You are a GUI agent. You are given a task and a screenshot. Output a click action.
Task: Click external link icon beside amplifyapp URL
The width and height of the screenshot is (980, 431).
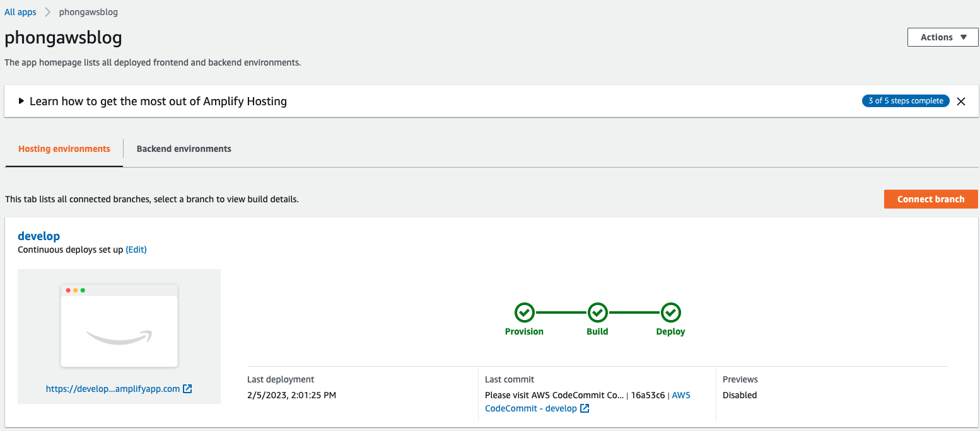(x=187, y=389)
